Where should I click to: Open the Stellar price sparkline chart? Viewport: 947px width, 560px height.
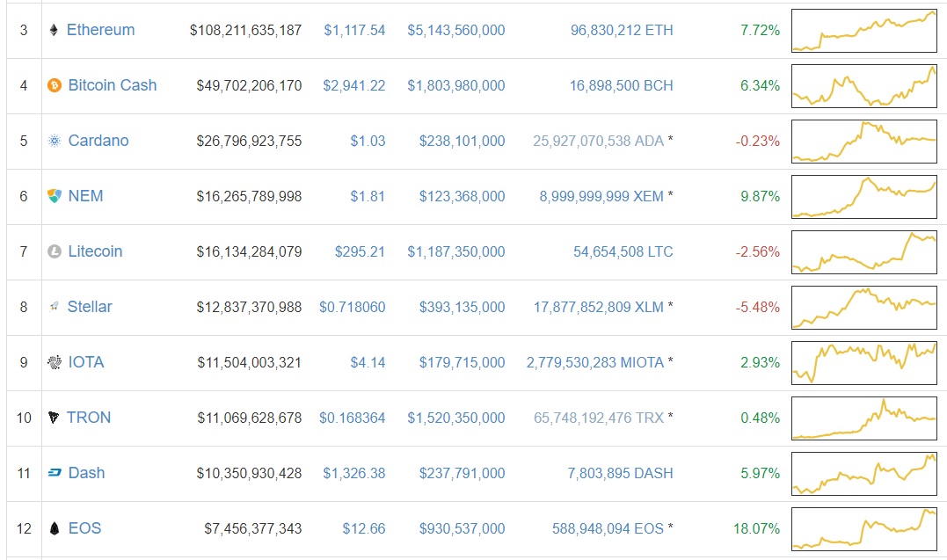click(x=864, y=308)
